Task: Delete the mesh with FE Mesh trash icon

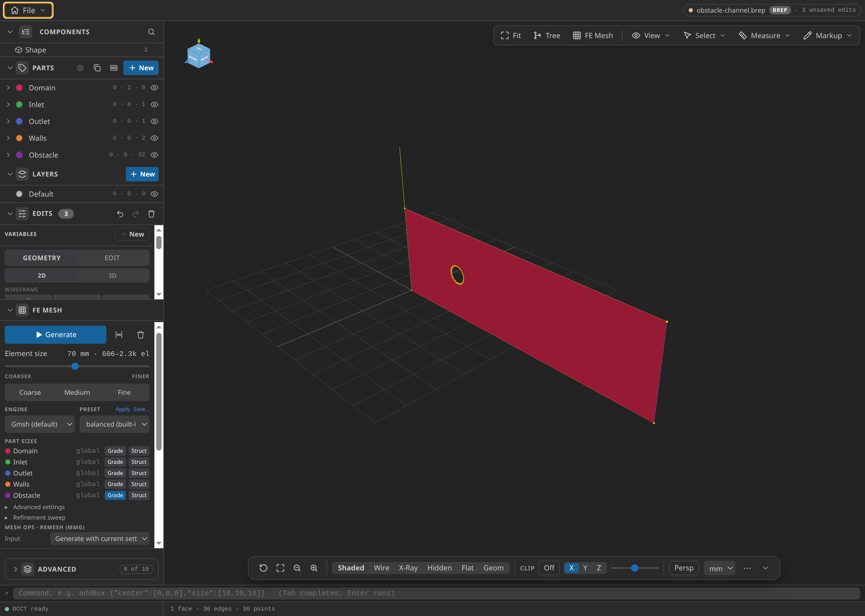Action: (140, 334)
